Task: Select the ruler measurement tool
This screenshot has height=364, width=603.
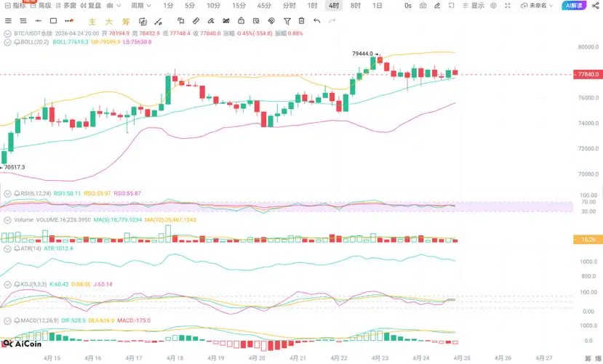Action: point(196,21)
